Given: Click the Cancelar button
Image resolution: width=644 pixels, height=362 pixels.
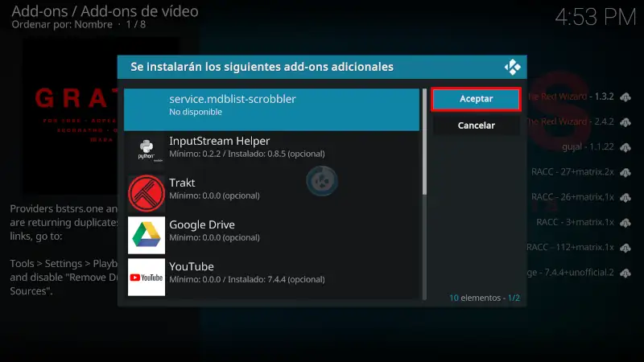Looking at the screenshot, I should [476, 125].
